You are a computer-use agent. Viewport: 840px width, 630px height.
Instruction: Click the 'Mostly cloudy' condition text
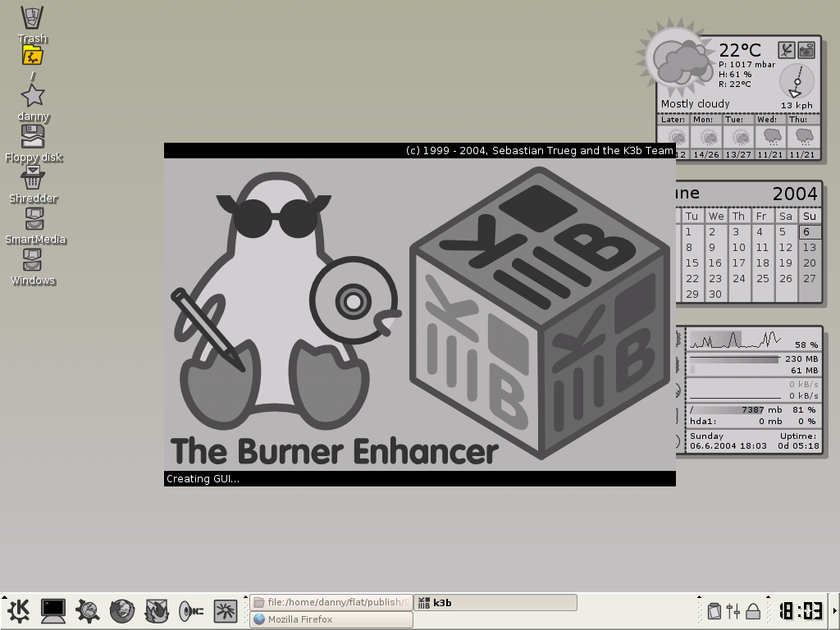[x=695, y=104]
